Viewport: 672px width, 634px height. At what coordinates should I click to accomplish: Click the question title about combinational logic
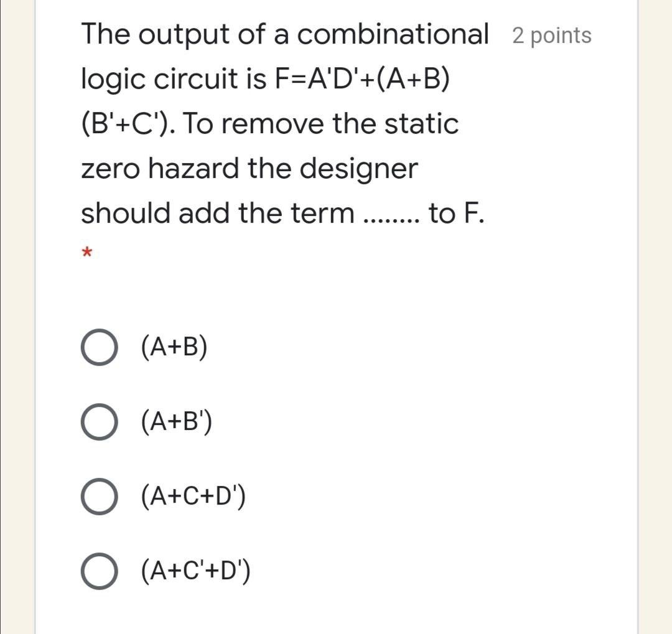tap(283, 34)
